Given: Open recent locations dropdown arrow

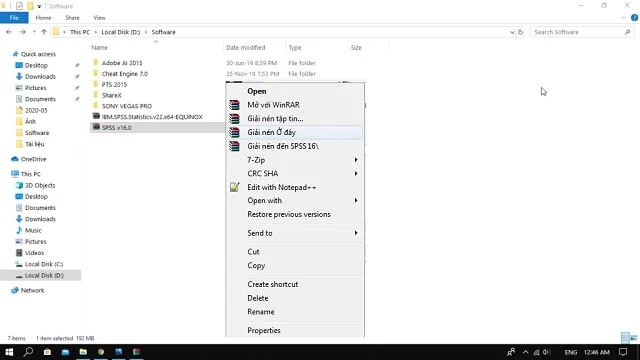Looking at the screenshot, I should 34,32.
